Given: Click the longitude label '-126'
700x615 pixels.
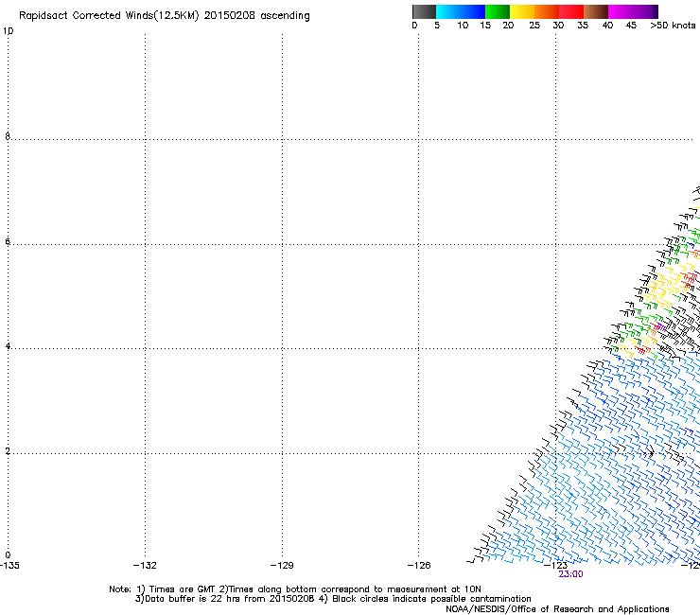Looking at the screenshot, I should click(x=419, y=566).
